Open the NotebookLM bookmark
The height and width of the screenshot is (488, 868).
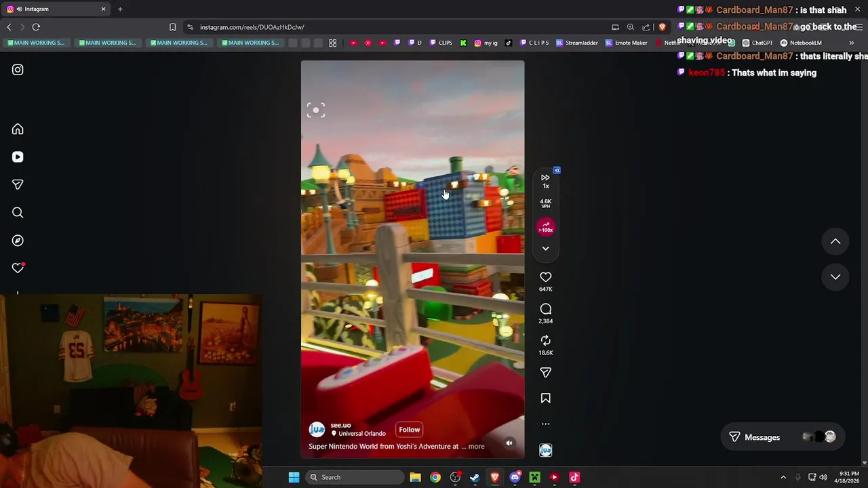[801, 43]
